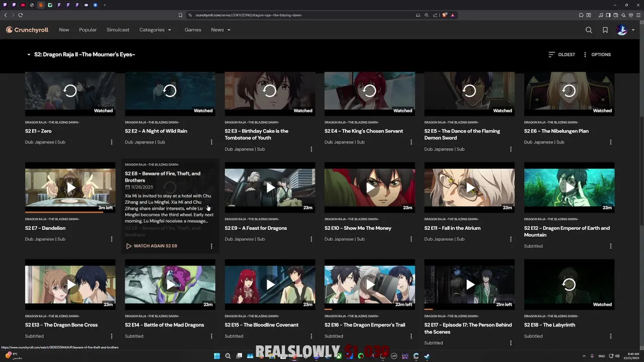The height and width of the screenshot is (362, 644).
Task: Go back with the browser back arrow
Action: (6, 15)
